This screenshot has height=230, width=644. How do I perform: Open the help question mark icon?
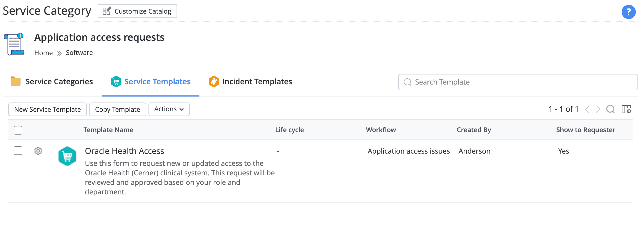[628, 12]
